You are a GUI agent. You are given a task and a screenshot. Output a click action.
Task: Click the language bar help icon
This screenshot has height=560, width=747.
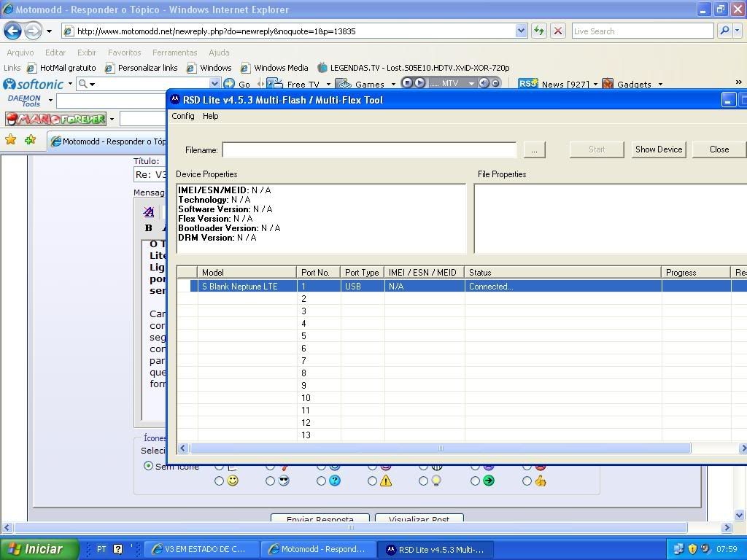click(x=117, y=549)
